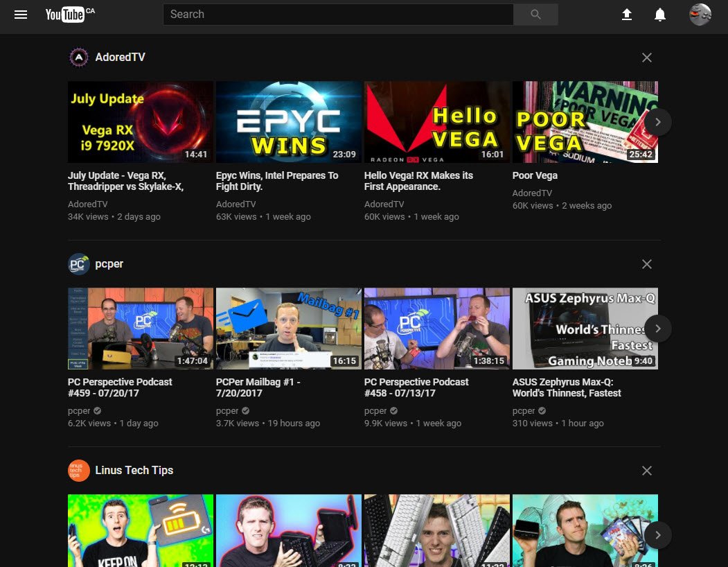The width and height of the screenshot is (728, 567).
Task: Open title 'Poor Vega'
Action: [535, 175]
